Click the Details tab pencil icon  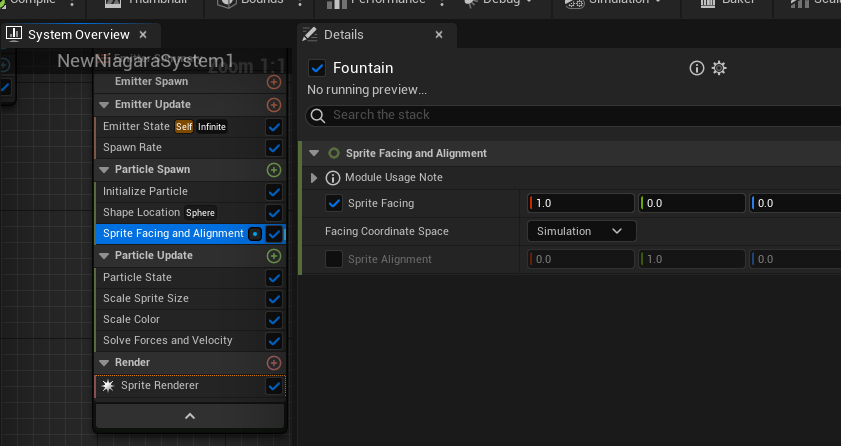pyautogui.click(x=309, y=34)
